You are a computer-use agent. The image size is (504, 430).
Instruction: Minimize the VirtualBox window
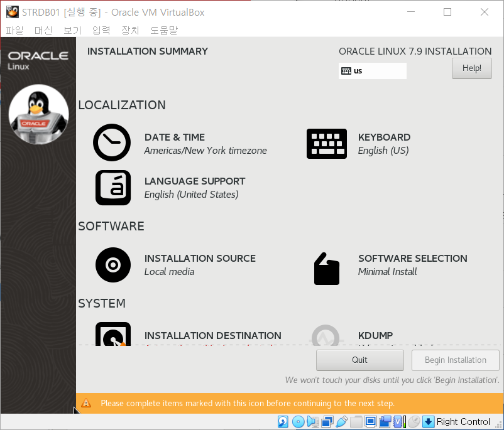click(x=411, y=12)
